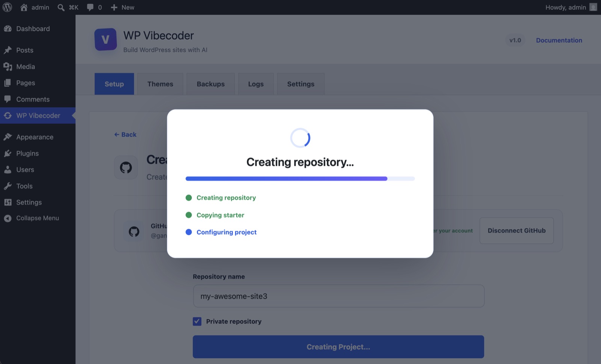Click the Plugins plug icon
The image size is (601, 364).
pyautogui.click(x=8, y=153)
